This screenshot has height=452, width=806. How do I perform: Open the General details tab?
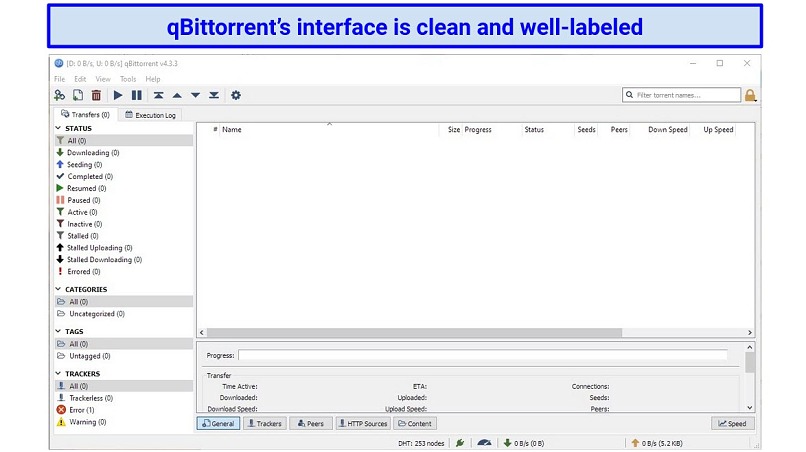(x=218, y=423)
